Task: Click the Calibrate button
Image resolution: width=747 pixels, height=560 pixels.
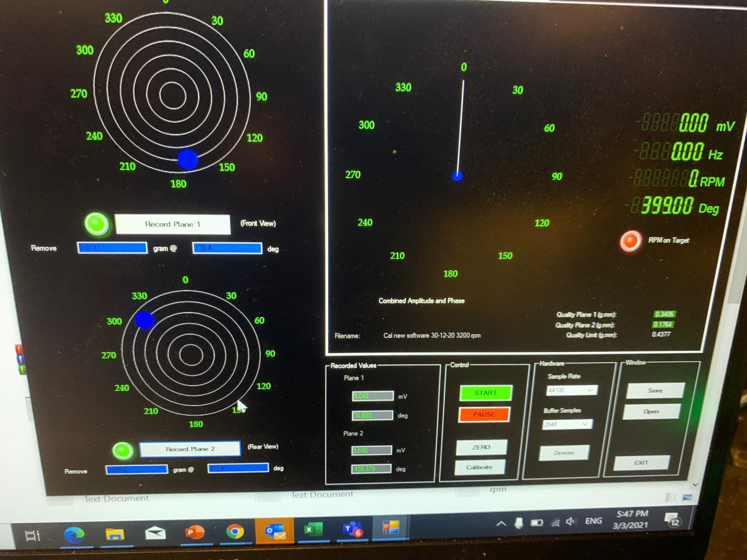Action: [479, 467]
